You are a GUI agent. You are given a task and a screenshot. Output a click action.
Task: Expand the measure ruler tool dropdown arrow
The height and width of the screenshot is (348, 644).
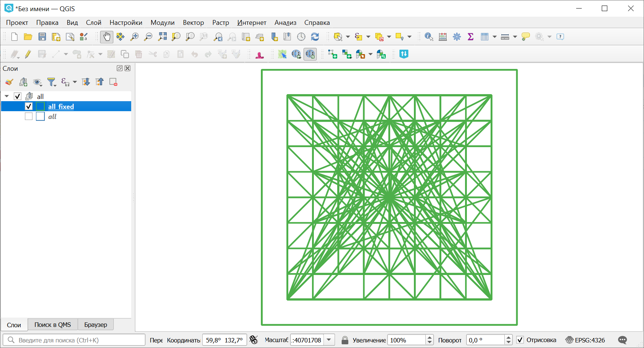click(x=515, y=37)
